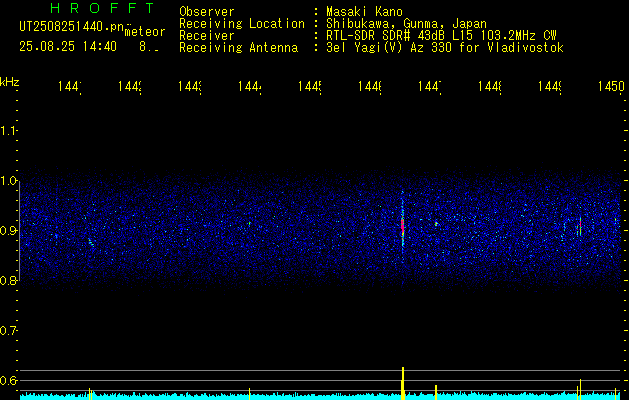Click the 1.1 frequency axis label
Screen dimensions: 629x400
(8, 130)
